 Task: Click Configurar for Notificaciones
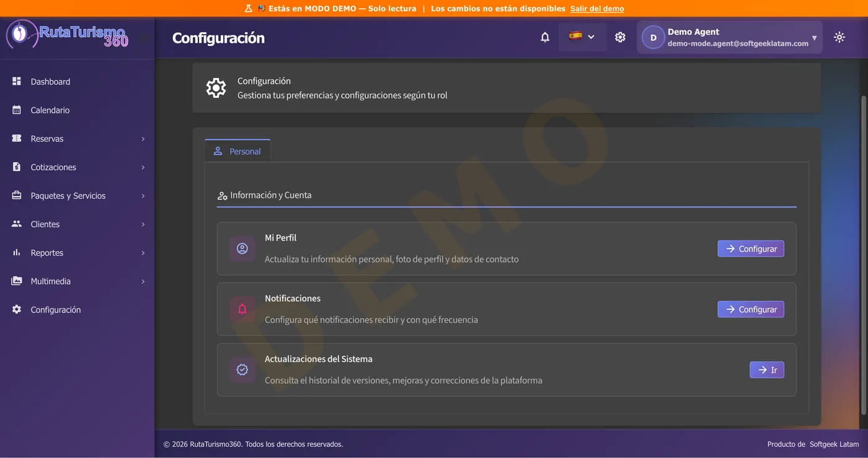[751, 309]
